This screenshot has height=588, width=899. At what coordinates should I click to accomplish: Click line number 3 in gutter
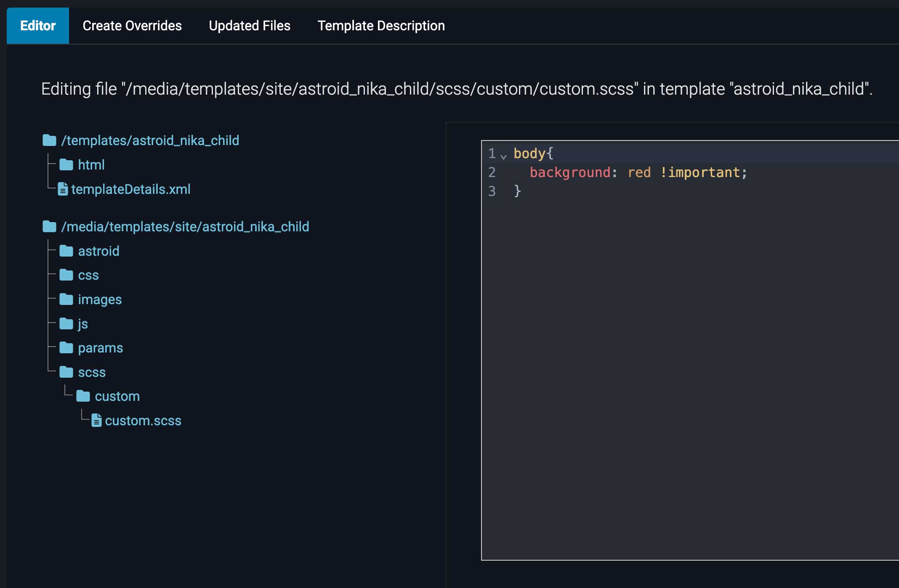pos(492,191)
